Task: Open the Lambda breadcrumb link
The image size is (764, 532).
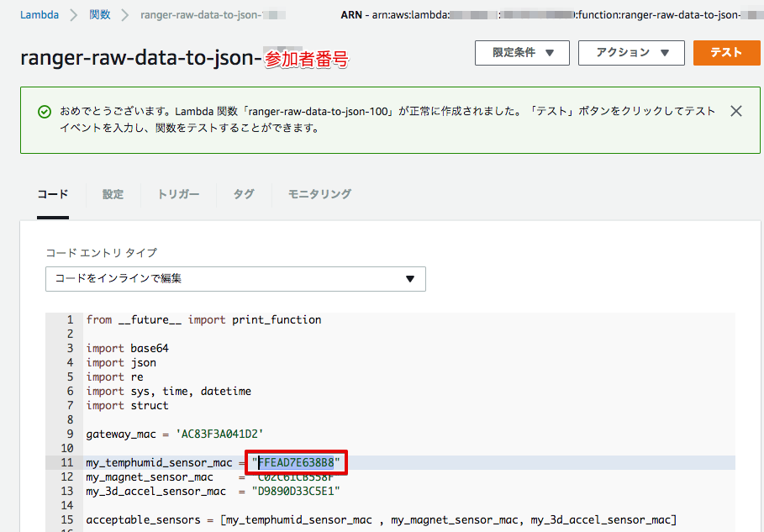Action: point(40,14)
